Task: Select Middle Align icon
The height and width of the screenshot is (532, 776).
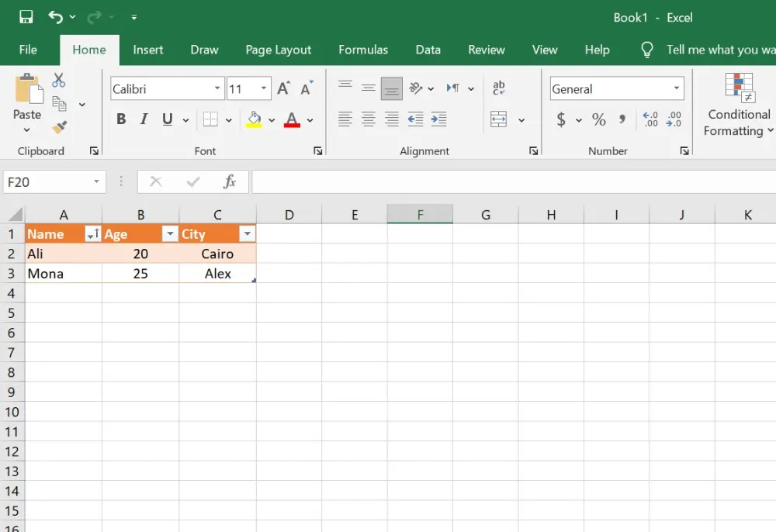Action: click(x=368, y=88)
